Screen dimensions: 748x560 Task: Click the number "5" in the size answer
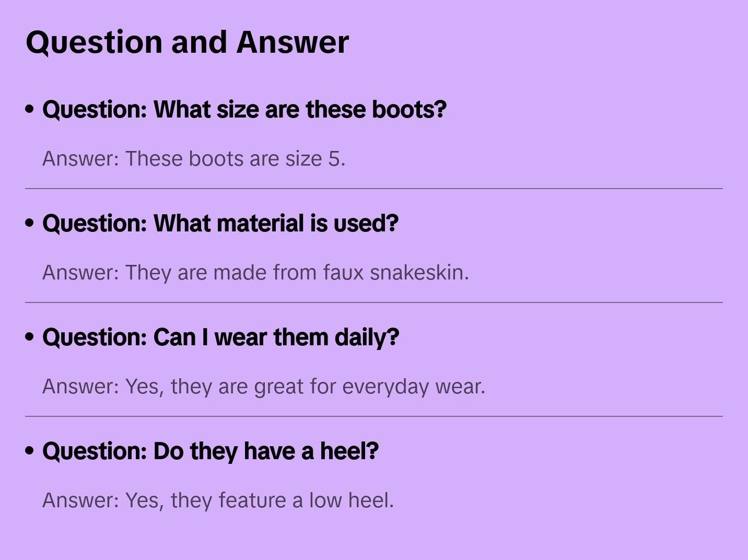click(x=334, y=159)
